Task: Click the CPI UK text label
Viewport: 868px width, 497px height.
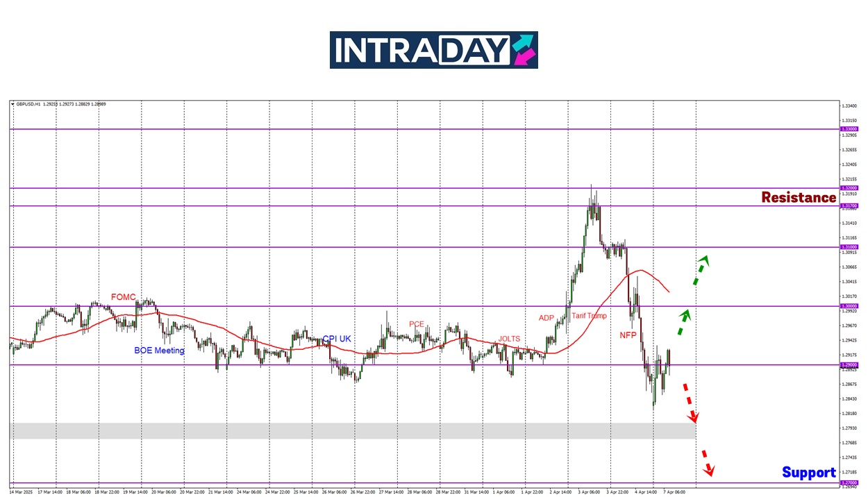Action: click(337, 339)
